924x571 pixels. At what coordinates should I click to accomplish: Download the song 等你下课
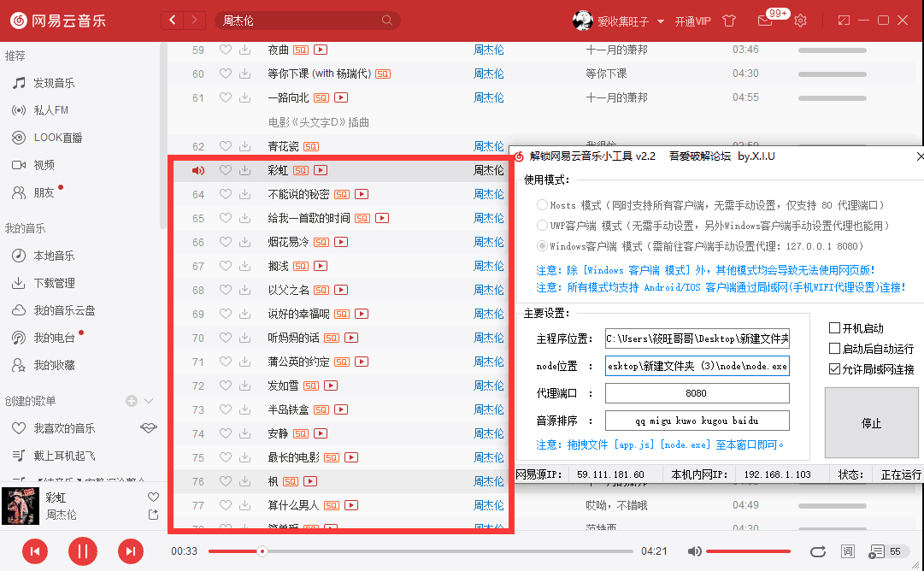(x=244, y=74)
